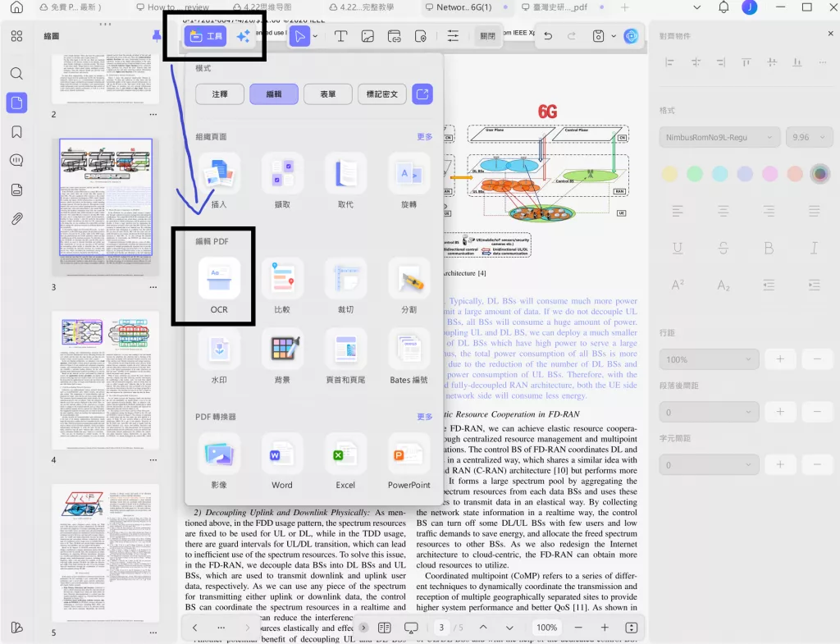Toggle underline U formatting

point(678,248)
